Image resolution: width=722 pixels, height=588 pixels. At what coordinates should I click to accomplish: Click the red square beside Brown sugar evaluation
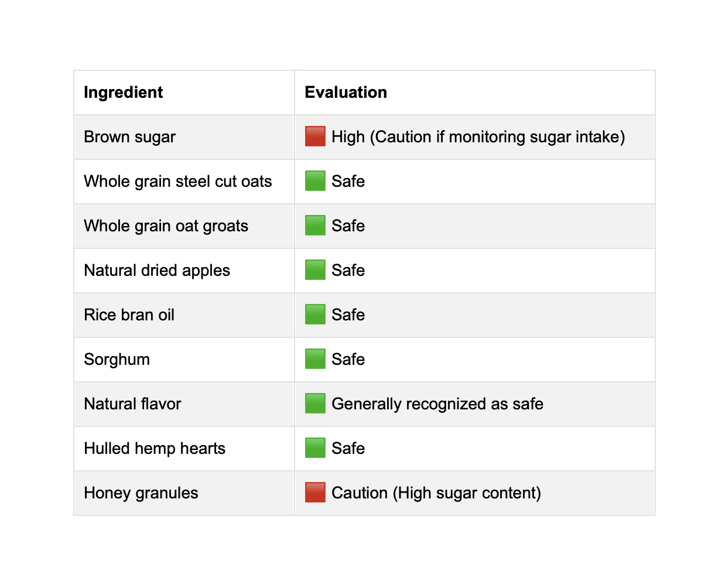pyautogui.click(x=315, y=136)
